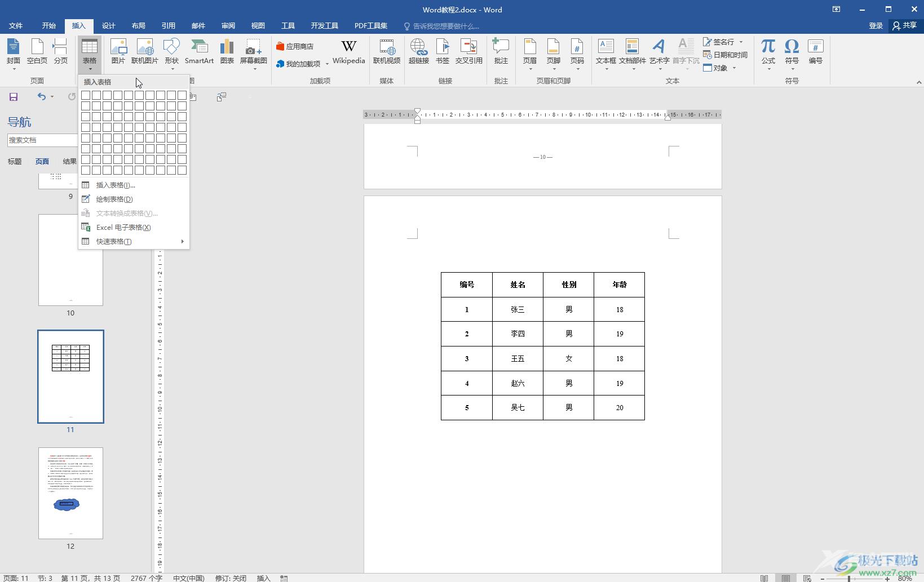This screenshot has height=582, width=924.
Task: Switch to the PDF工具集 tab
Action: [371, 26]
